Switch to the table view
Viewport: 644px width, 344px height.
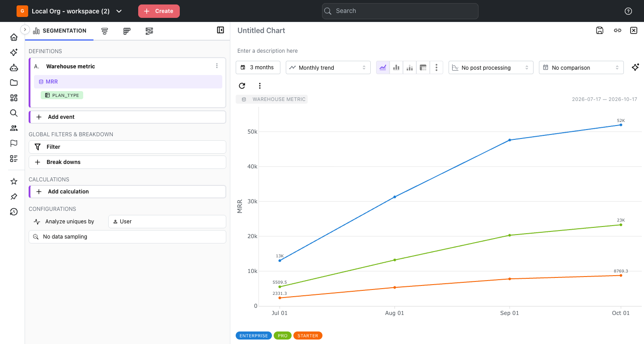[423, 67]
